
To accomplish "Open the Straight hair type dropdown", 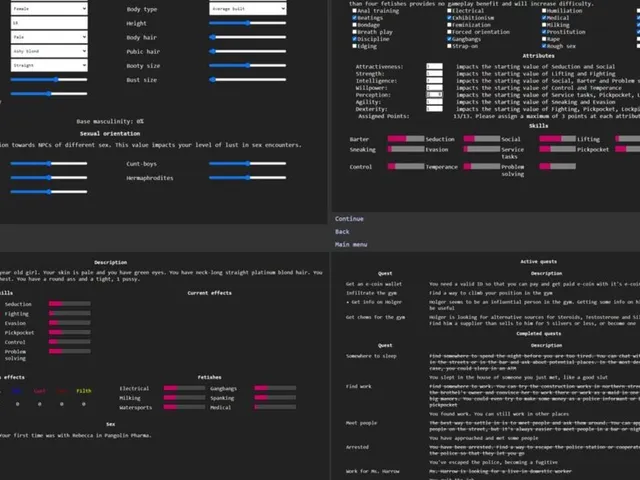I will point(49,65).
